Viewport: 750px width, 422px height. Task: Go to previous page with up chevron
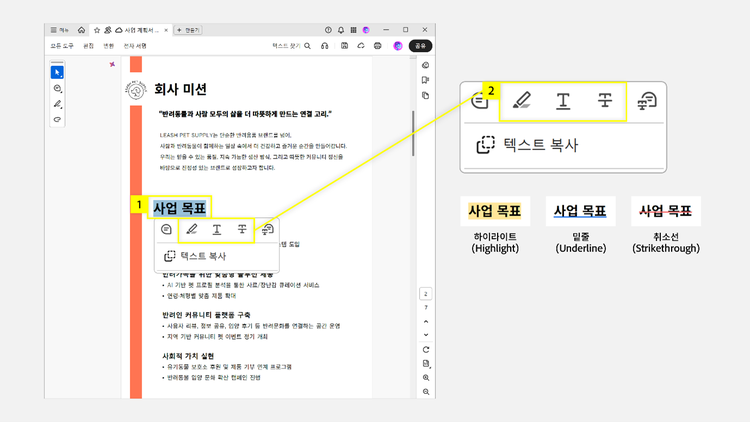click(426, 322)
